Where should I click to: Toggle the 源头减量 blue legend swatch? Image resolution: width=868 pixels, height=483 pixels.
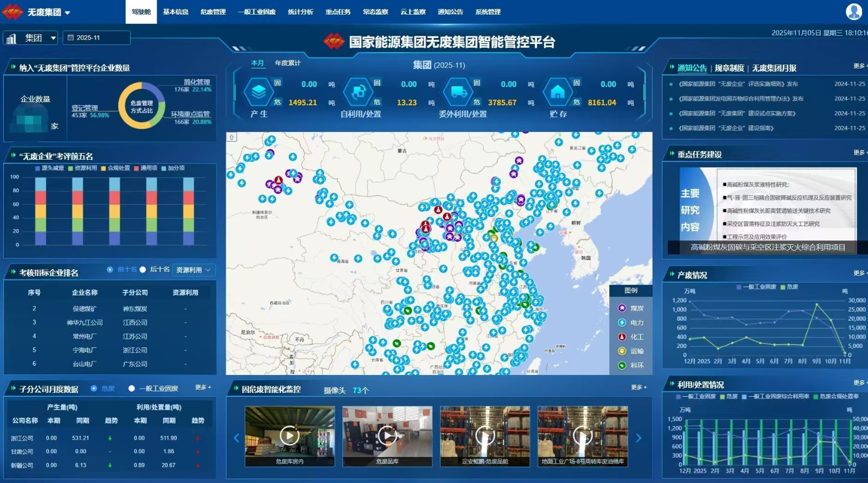click(38, 168)
